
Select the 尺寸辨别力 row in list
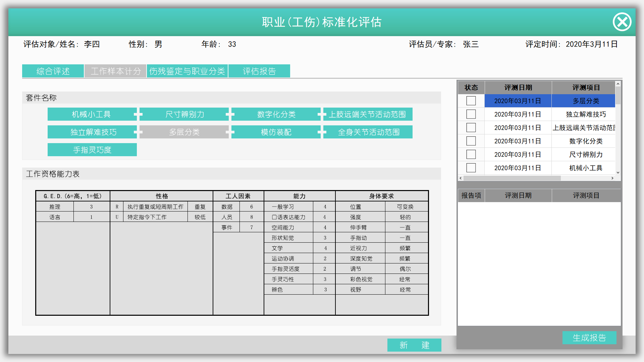[585, 155]
